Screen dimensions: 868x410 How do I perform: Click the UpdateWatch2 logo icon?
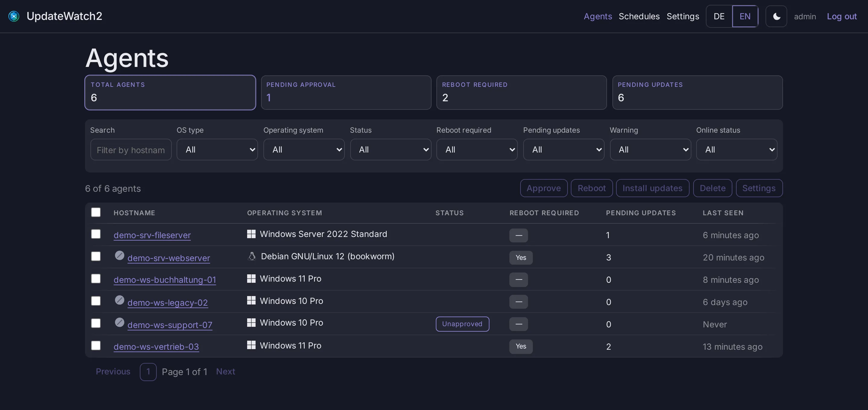(14, 16)
